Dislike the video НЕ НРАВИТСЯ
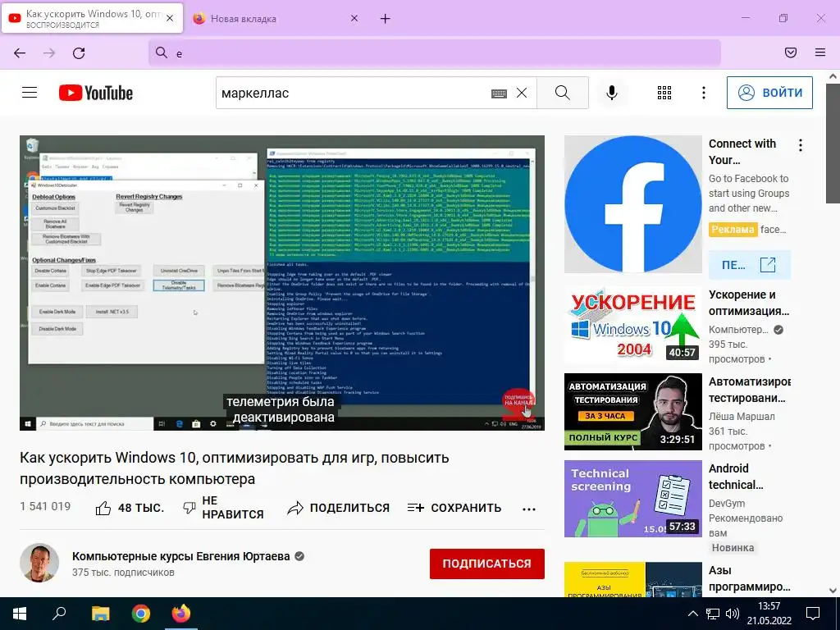 pyautogui.click(x=223, y=507)
